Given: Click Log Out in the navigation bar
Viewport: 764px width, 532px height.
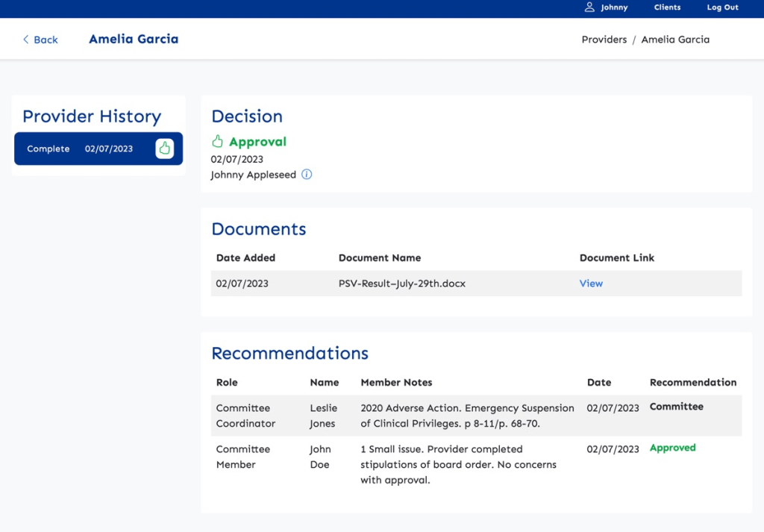Looking at the screenshot, I should click(721, 7).
